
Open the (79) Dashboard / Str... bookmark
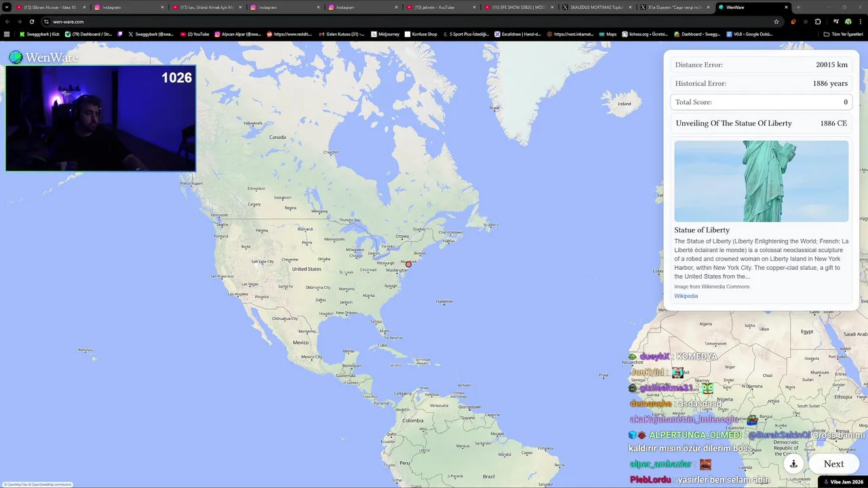[89, 34]
